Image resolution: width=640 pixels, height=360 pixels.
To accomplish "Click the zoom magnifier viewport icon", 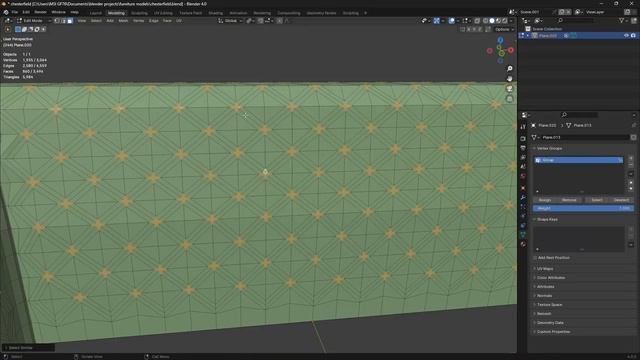I will [x=509, y=69].
